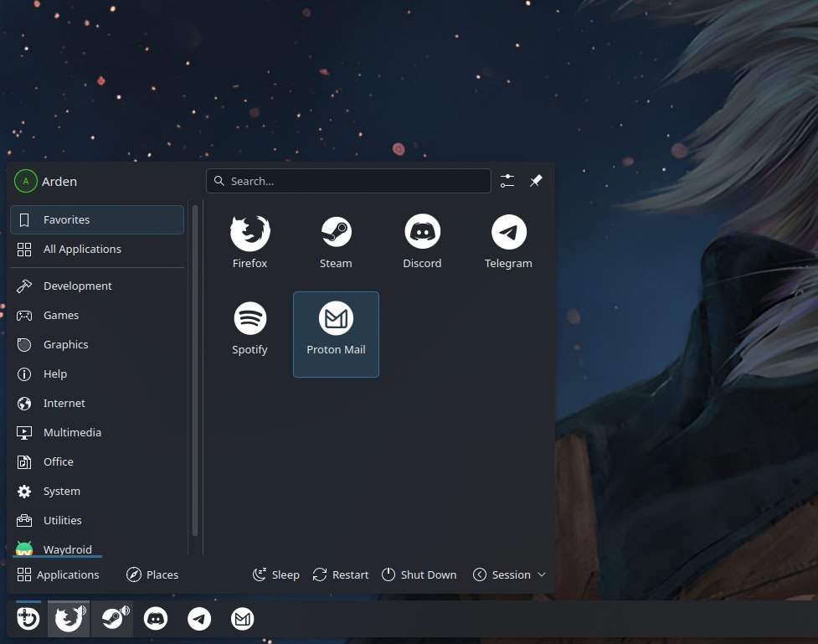Click the Restart button

341,574
